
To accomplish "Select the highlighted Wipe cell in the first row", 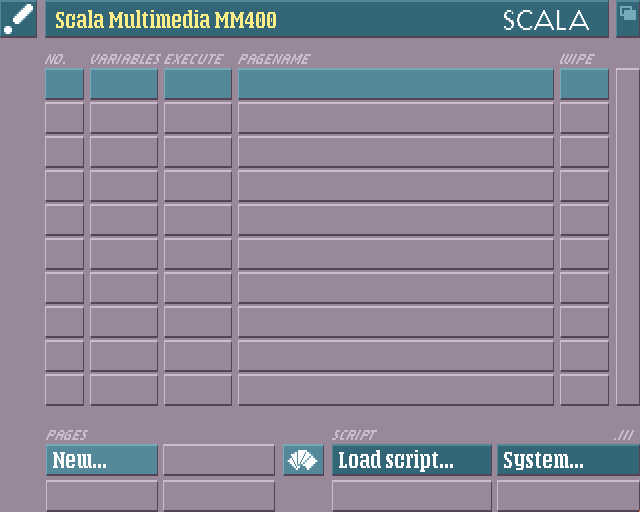I will click(x=584, y=84).
